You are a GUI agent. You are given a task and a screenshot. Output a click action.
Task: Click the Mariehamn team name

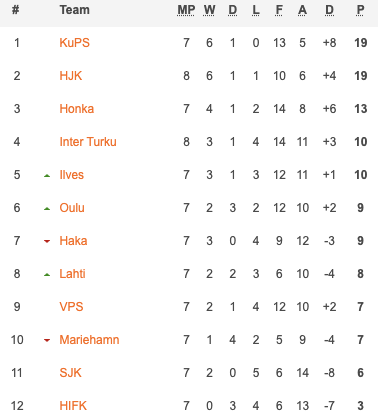pos(89,340)
